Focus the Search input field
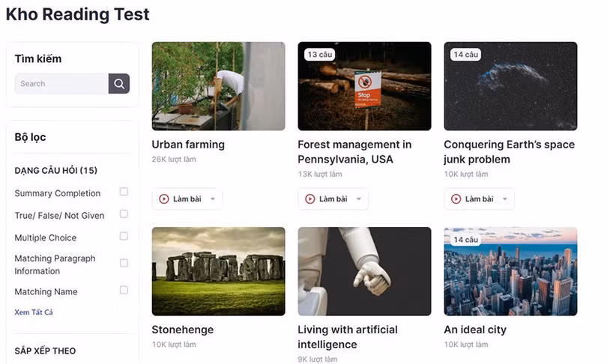Viewport: 607px width, 364px height. click(61, 83)
